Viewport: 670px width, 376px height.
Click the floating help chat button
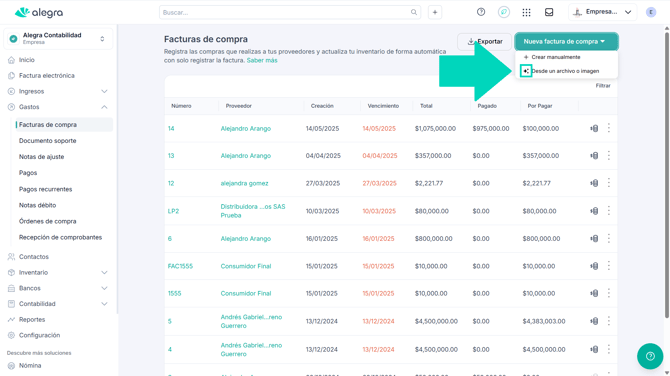click(650, 356)
